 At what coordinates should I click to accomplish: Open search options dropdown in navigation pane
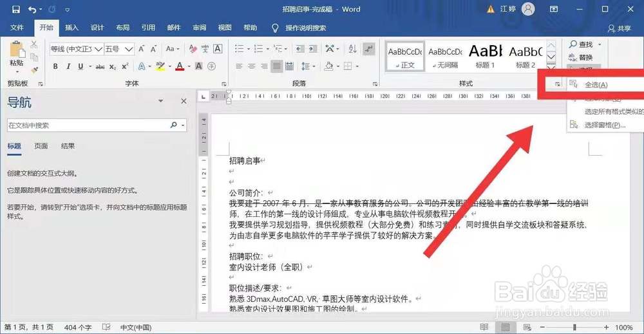tap(183, 125)
